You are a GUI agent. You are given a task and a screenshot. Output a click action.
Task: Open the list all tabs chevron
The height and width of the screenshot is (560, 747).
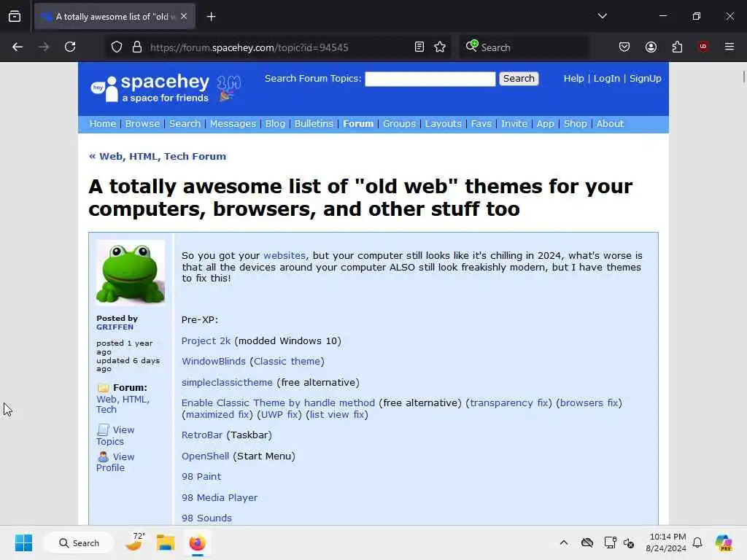pyautogui.click(x=603, y=16)
